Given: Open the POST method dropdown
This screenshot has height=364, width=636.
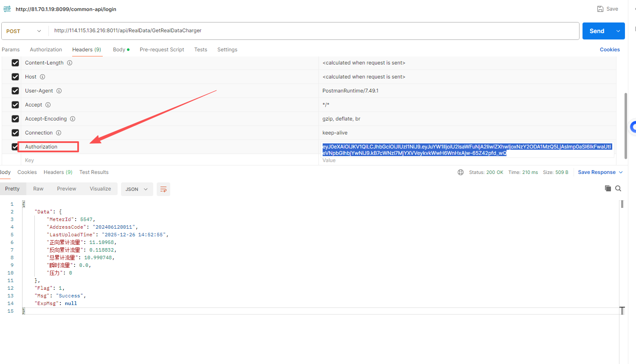Looking at the screenshot, I should tap(24, 31).
